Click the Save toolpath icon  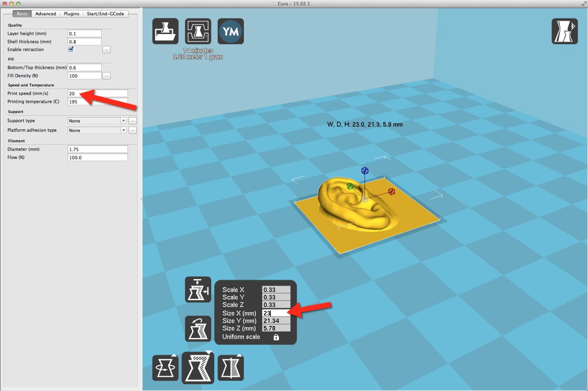click(x=198, y=31)
